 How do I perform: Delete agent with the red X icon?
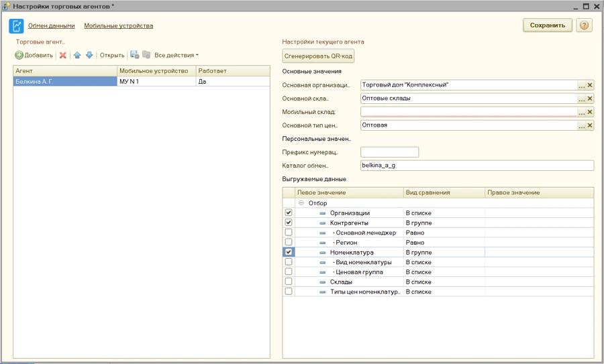(x=63, y=55)
